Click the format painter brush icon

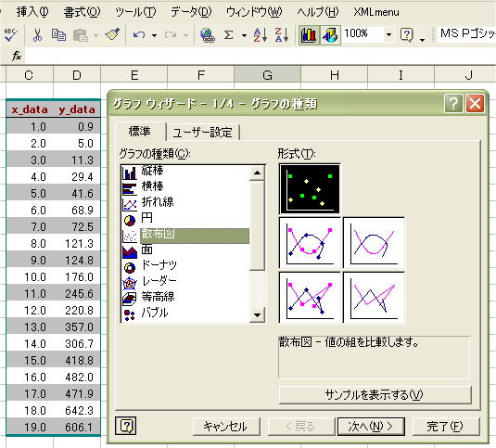point(112,35)
